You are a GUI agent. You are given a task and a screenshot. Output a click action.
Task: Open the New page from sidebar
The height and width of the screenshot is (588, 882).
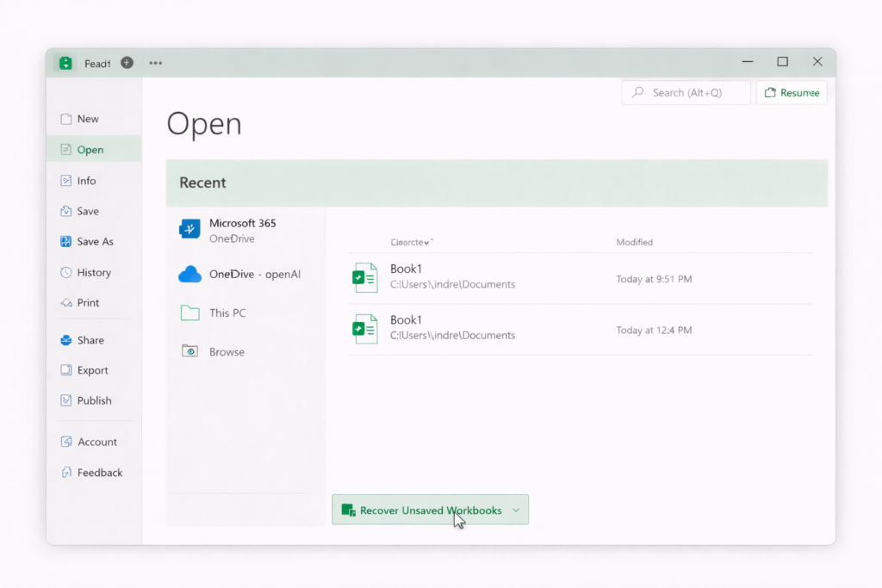(94, 119)
